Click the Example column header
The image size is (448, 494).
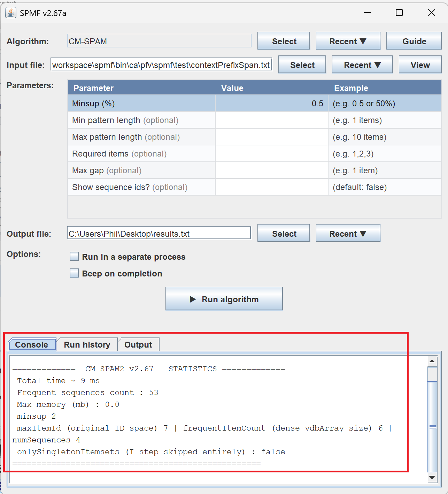385,88
